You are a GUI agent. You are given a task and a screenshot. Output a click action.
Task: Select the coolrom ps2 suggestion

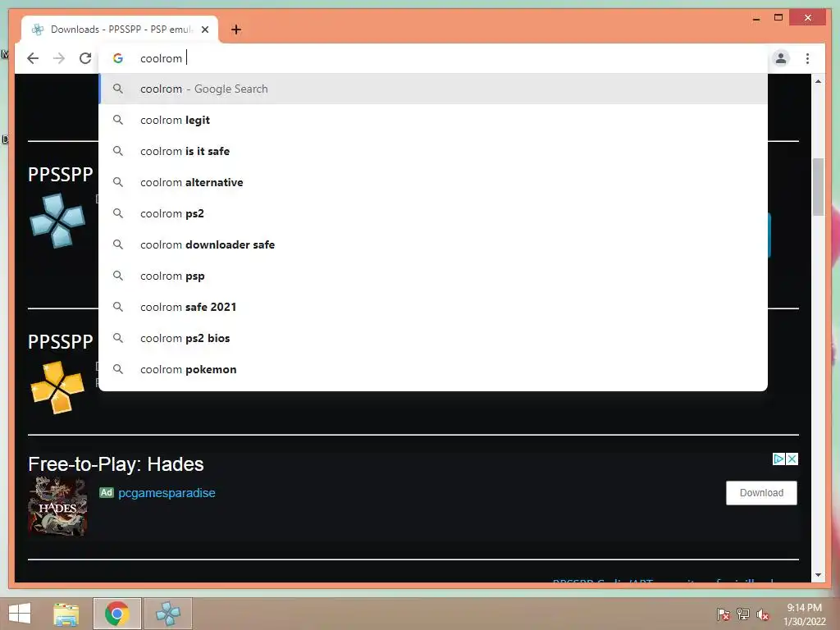click(433, 213)
